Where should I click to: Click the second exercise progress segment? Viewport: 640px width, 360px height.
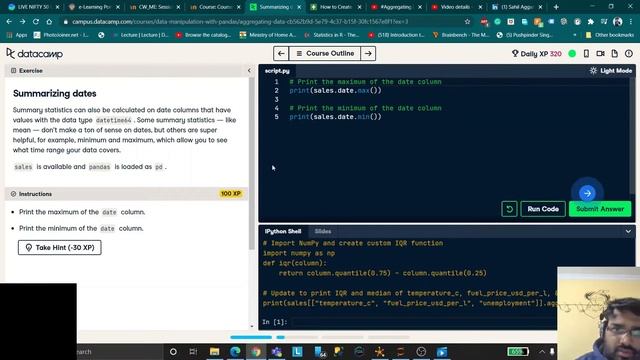point(297,337)
